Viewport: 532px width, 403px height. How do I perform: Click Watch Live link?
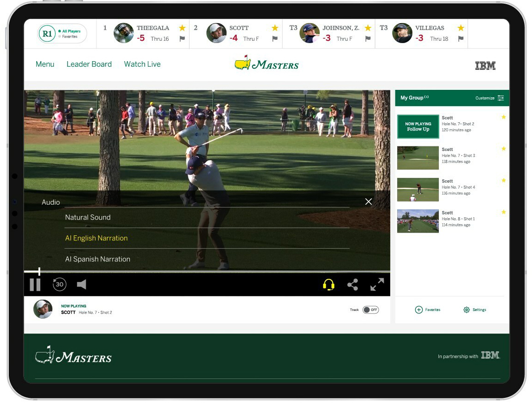point(142,64)
